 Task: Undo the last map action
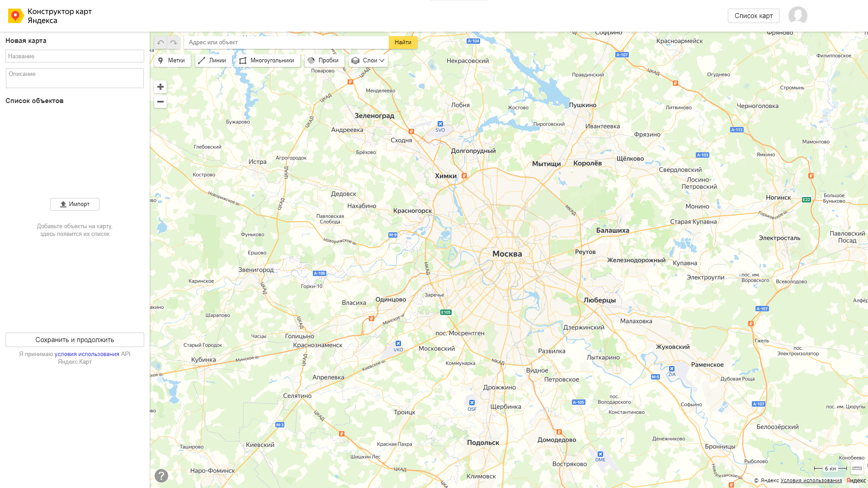coord(160,42)
